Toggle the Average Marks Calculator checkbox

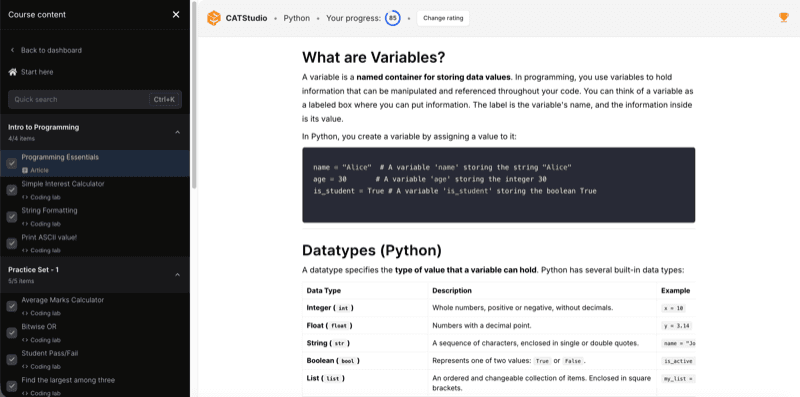coord(12,306)
